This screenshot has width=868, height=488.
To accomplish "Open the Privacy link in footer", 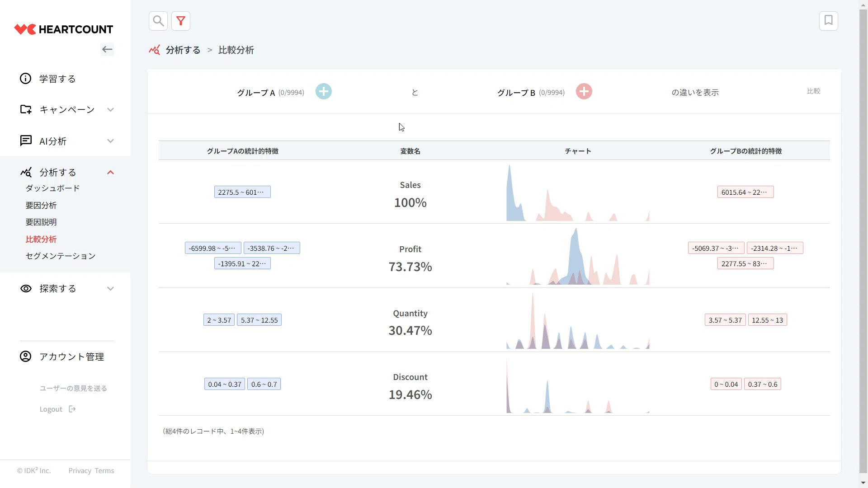I will 80,470.
